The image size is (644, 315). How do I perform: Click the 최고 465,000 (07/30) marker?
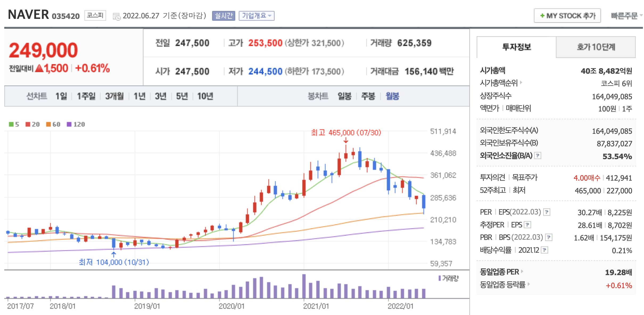[x=346, y=132]
